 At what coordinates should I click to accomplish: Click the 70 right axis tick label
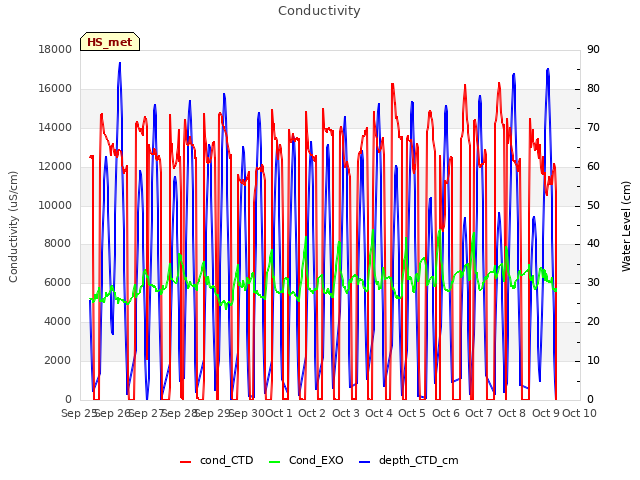(x=593, y=127)
